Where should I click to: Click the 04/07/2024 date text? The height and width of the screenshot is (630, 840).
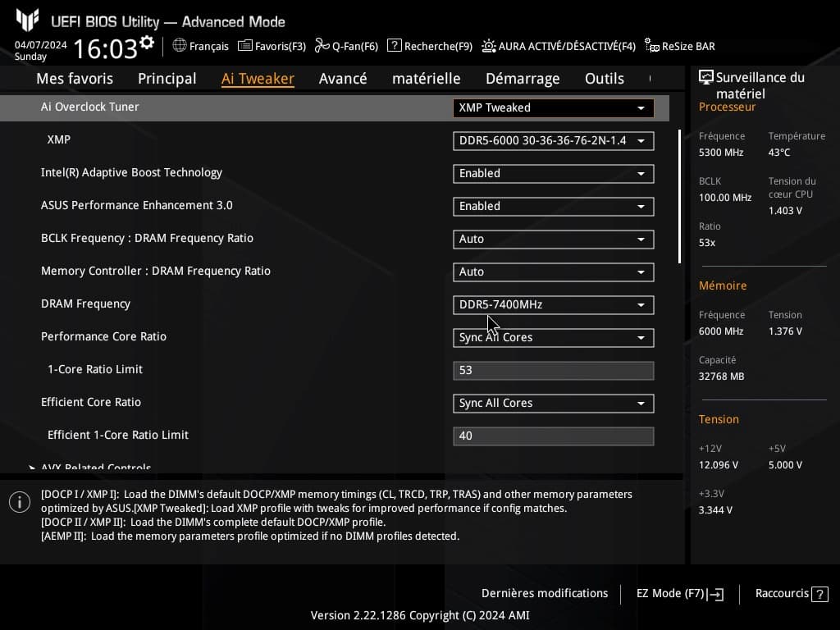point(40,44)
